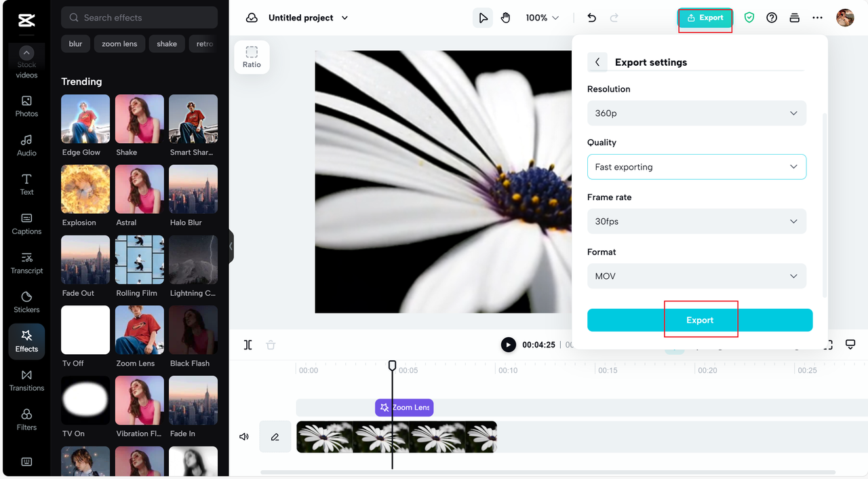The height and width of the screenshot is (479, 868).
Task: Select the shake search tag
Action: click(x=167, y=44)
